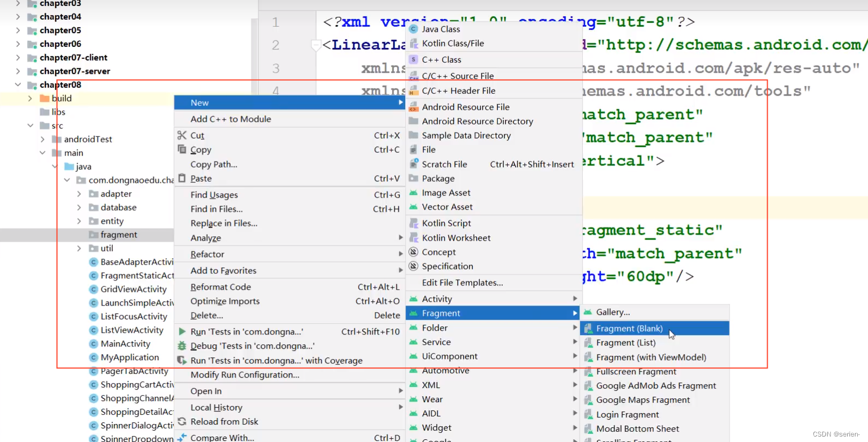Viewport: 868px width, 442px height.
Task: Click the Paste clipboard icon
Action: [x=182, y=178]
